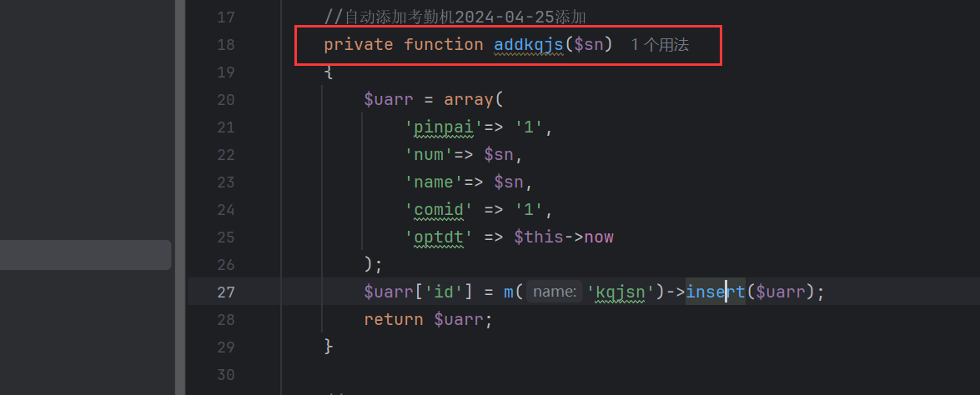Click the insert method call
This screenshot has height=395, width=980.
click(x=716, y=292)
